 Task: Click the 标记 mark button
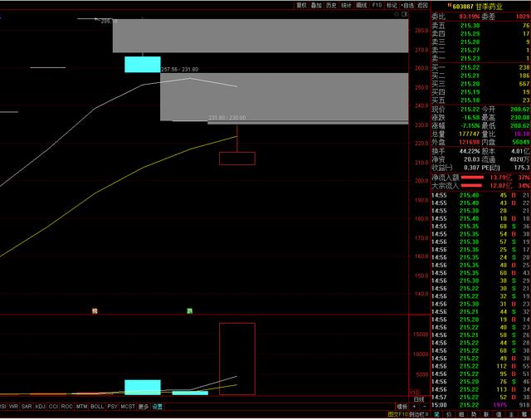coord(392,5)
